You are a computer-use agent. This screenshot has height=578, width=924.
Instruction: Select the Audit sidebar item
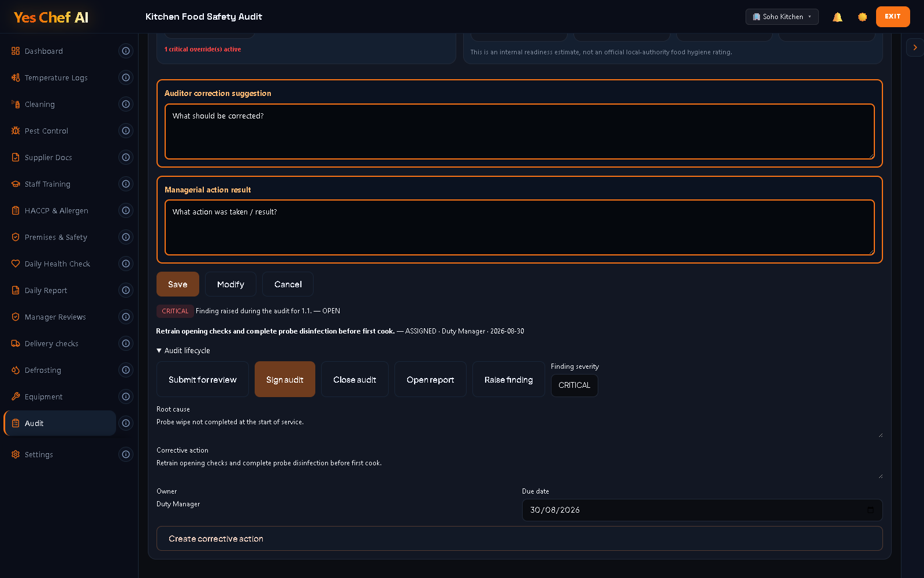coord(60,423)
